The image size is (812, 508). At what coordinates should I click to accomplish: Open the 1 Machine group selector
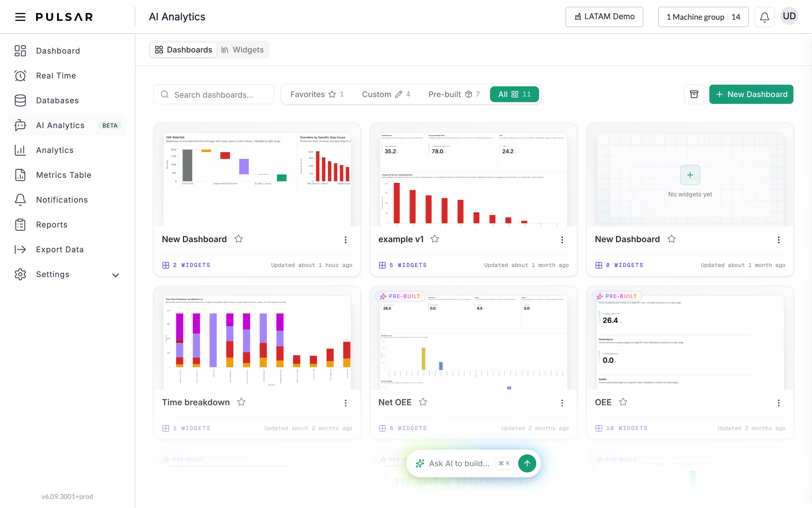(703, 17)
